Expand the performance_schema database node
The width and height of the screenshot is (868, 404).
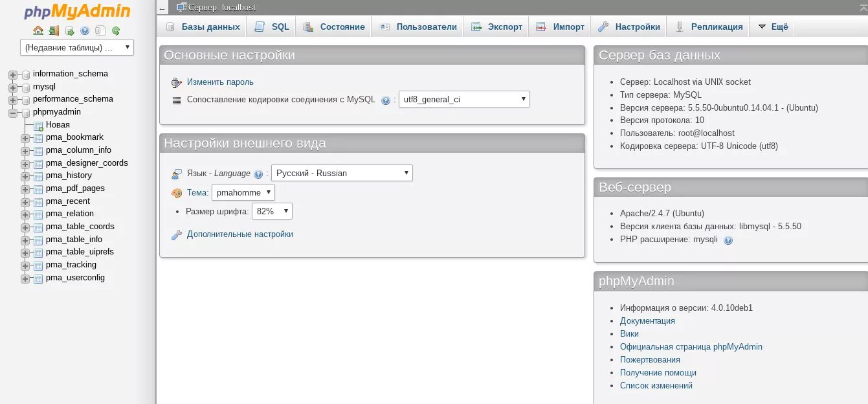click(13, 100)
